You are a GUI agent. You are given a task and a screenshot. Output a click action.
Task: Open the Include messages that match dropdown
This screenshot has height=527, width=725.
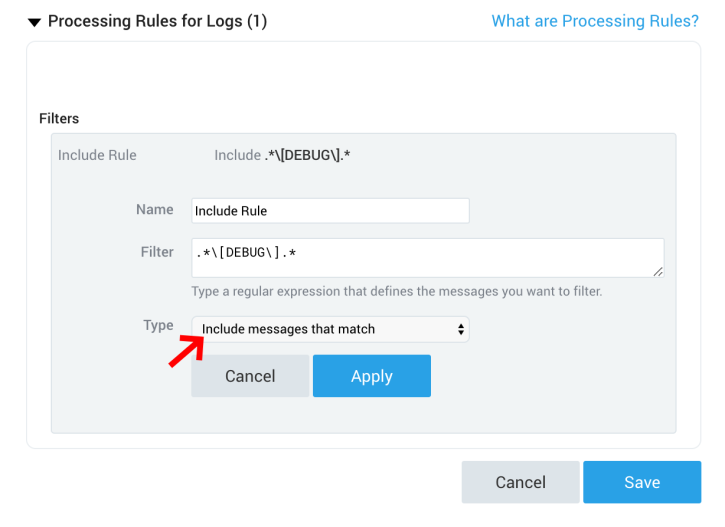329,329
